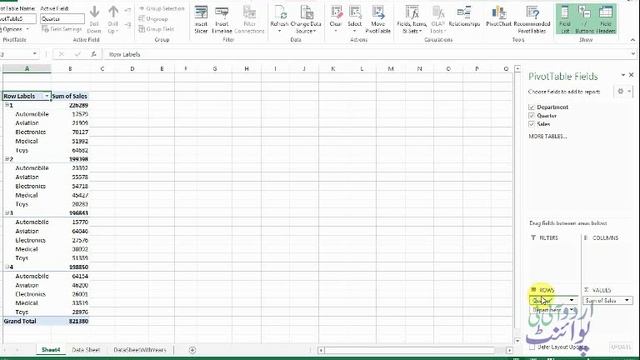Viewport: 640px width, 360px height.
Task: Collapse the quarter 2 group
Action: (x=7, y=159)
